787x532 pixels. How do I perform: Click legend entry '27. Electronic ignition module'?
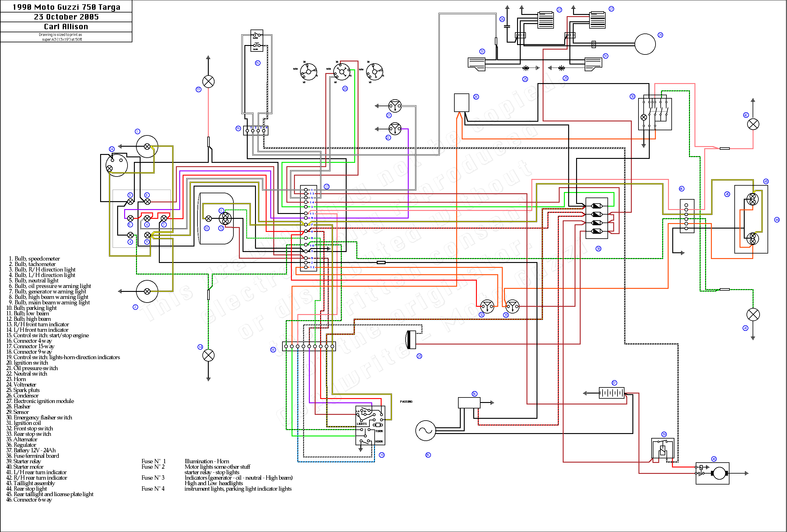tap(40, 401)
